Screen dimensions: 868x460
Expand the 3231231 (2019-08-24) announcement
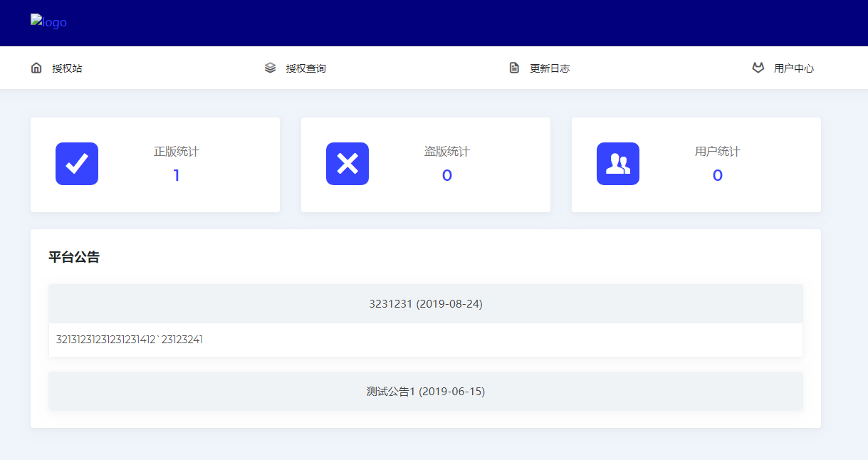coord(425,303)
